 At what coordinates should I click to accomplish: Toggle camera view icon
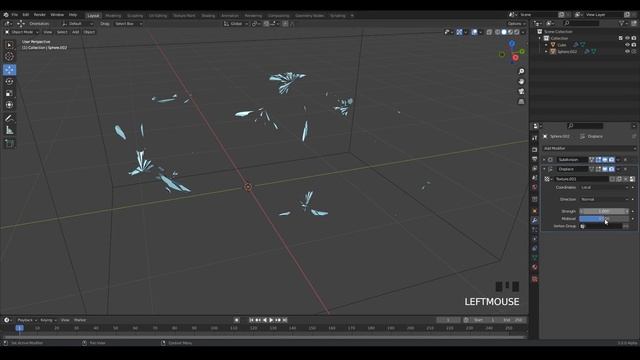point(521,91)
